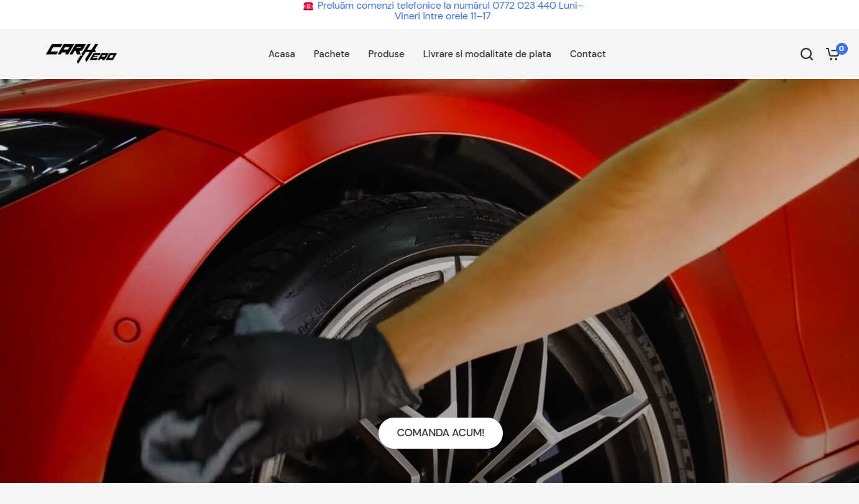Click the Car Hero logo

(81, 53)
